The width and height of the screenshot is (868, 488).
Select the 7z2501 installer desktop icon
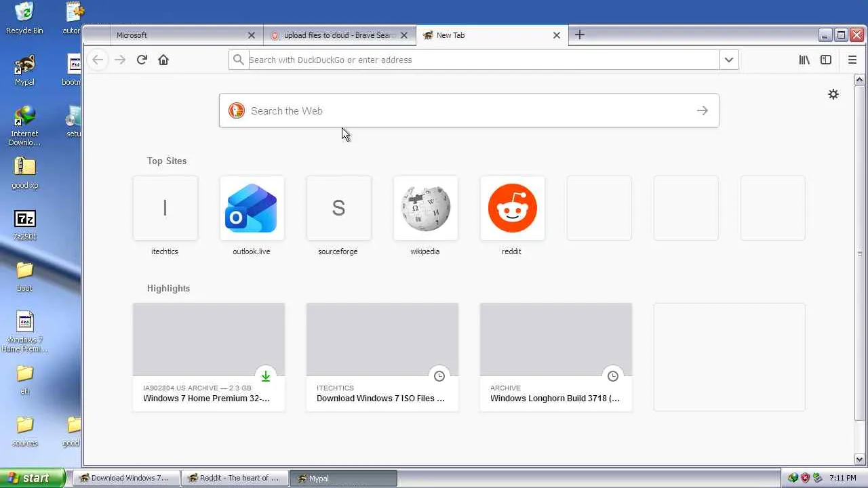click(x=24, y=224)
